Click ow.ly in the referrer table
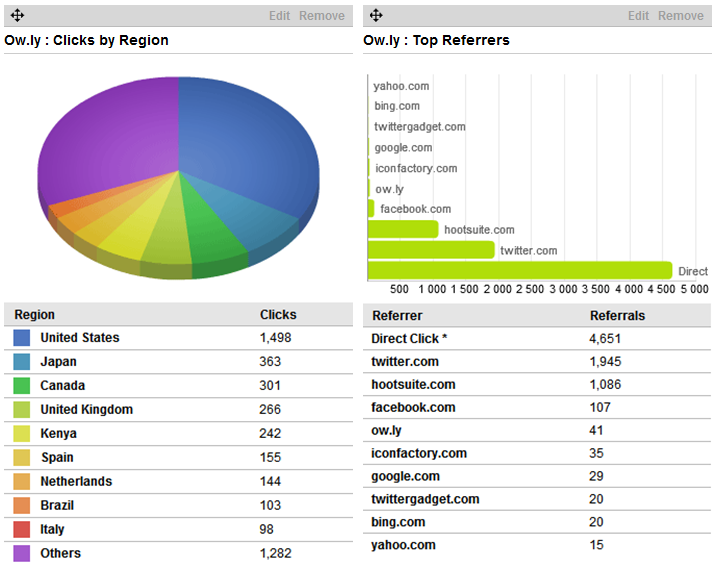This screenshot has width=717, height=570. pos(386,431)
